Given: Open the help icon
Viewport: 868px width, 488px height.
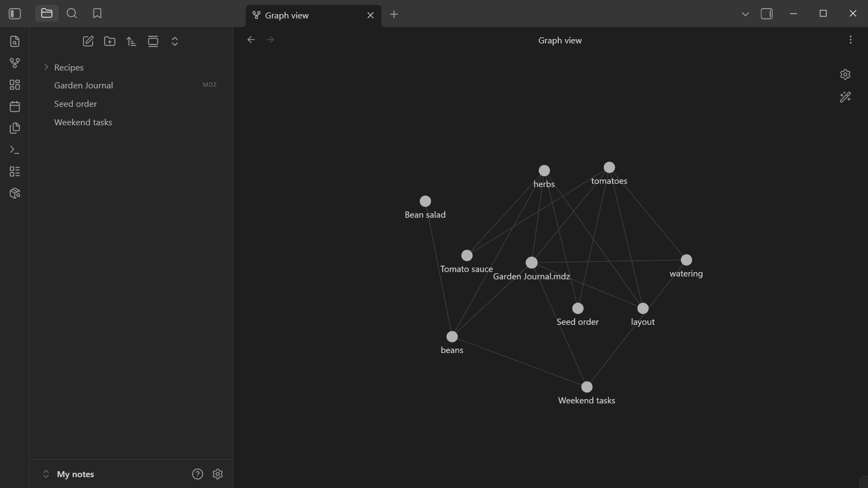Looking at the screenshot, I should pyautogui.click(x=197, y=474).
